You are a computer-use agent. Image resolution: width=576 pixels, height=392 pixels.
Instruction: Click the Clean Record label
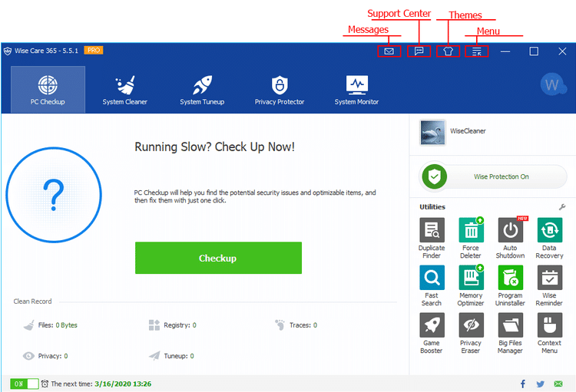click(x=33, y=301)
